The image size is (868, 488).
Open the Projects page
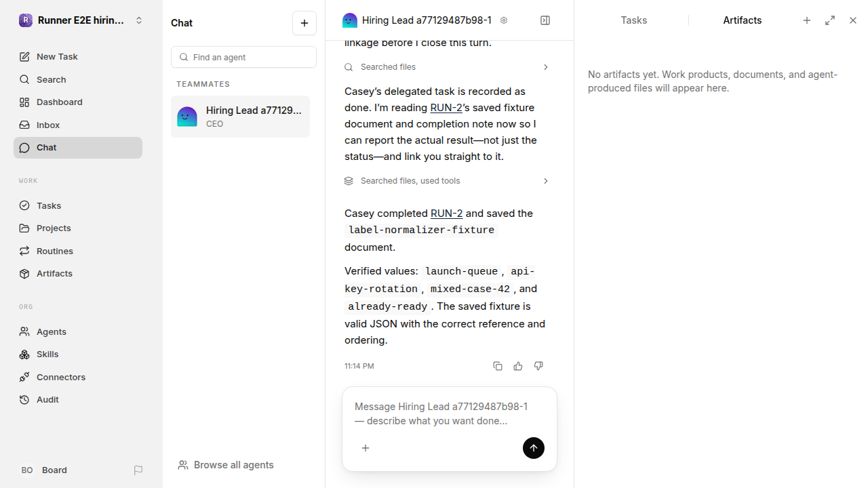coord(78,228)
